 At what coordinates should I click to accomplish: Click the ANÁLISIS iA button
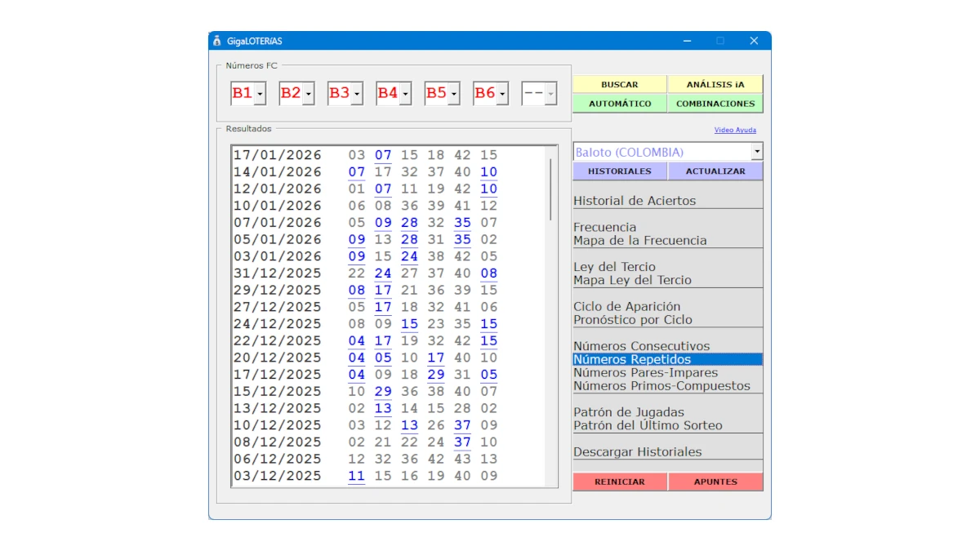(x=716, y=83)
